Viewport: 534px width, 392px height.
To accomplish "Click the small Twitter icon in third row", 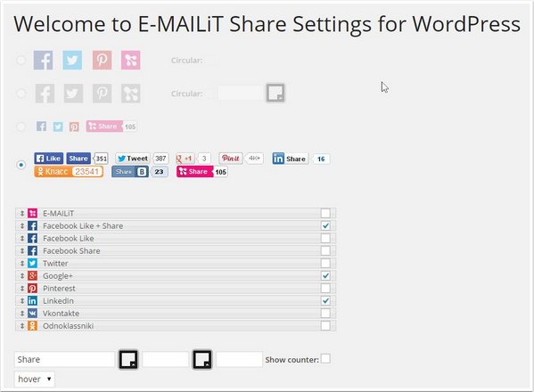I will [x=58, y=127].
